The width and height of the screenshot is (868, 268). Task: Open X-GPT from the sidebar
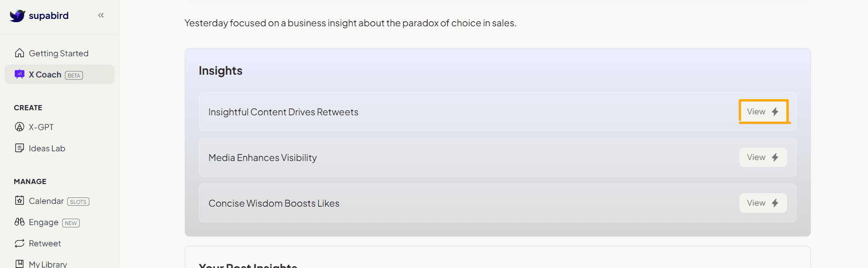41,127
